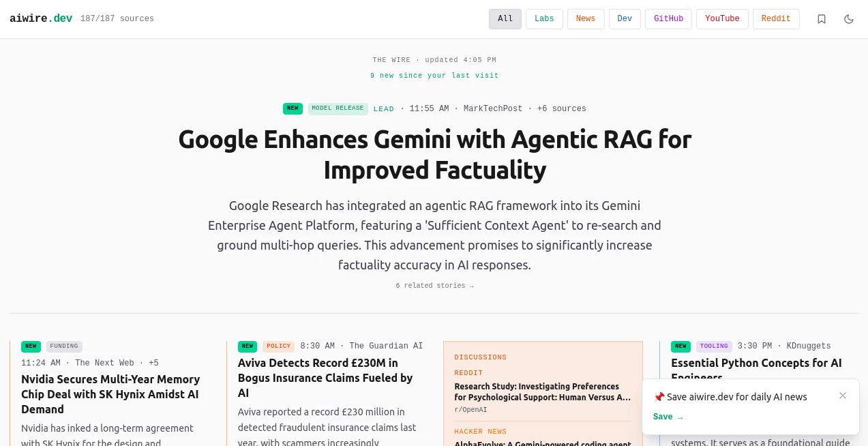Click the +6 sources text on lead story
This screenshot has height=446, width=868.
coord(562,109)
